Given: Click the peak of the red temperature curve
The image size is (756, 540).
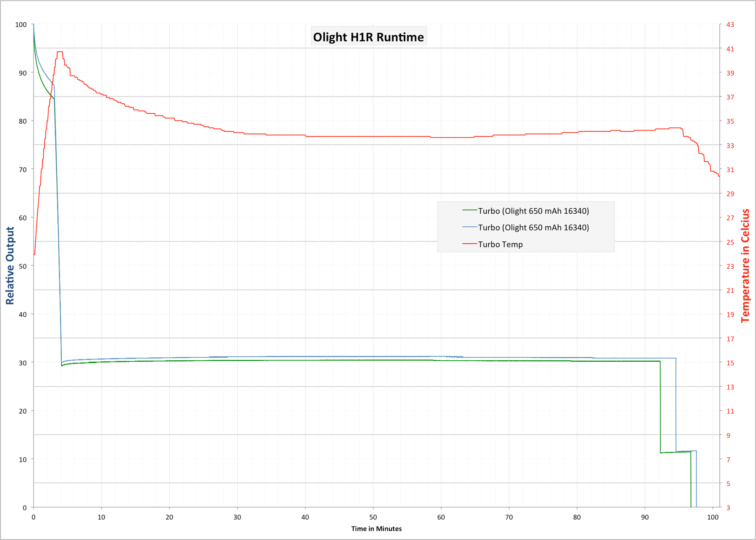Looking at the screenshot, I should (60, 52).
